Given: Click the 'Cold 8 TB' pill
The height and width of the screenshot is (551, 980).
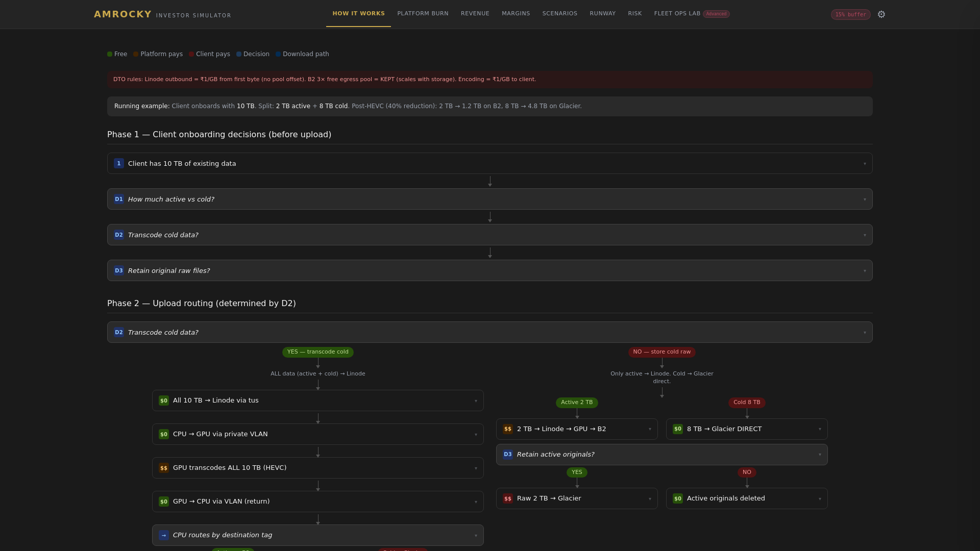Looking at the screenshot, I should click(x=747, y=403).
